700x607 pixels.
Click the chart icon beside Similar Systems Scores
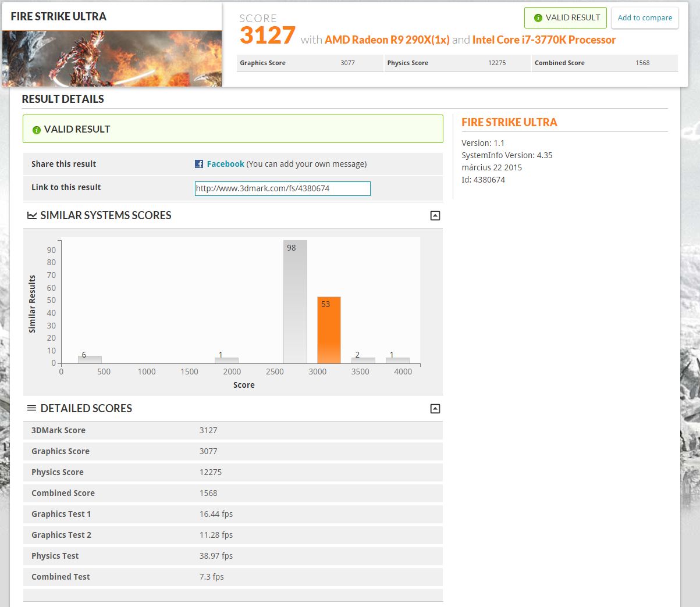click(x=32, y=216)
